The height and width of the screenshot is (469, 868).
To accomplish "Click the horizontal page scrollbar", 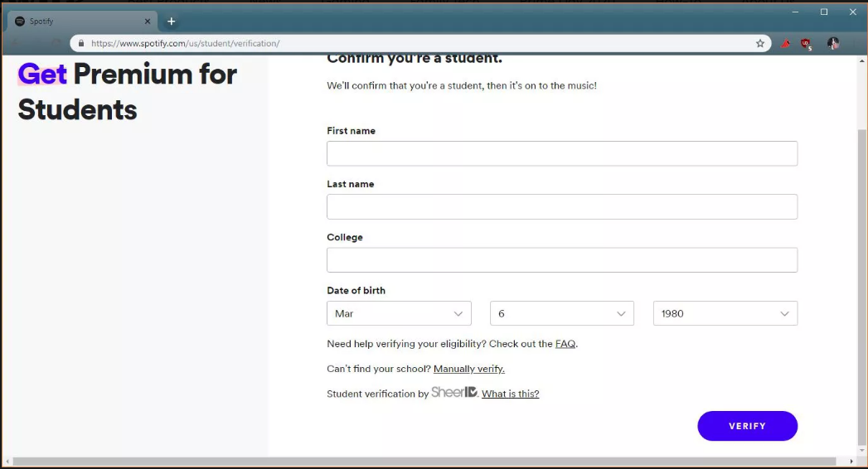I will coord(424,462).
